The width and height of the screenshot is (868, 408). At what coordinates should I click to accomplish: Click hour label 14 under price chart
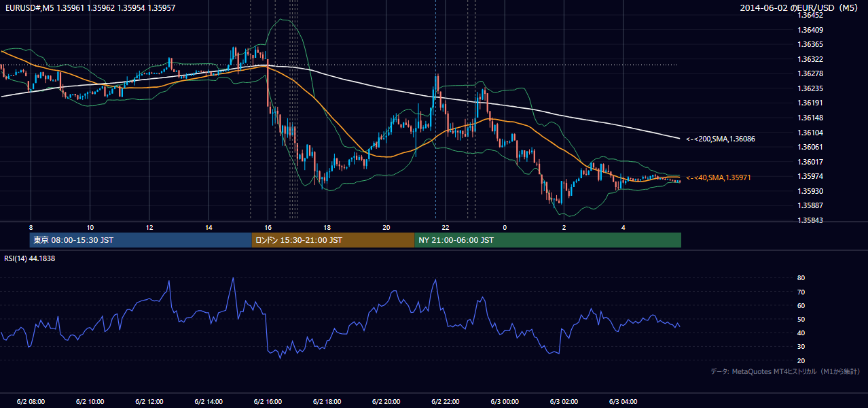click(209, 227)
